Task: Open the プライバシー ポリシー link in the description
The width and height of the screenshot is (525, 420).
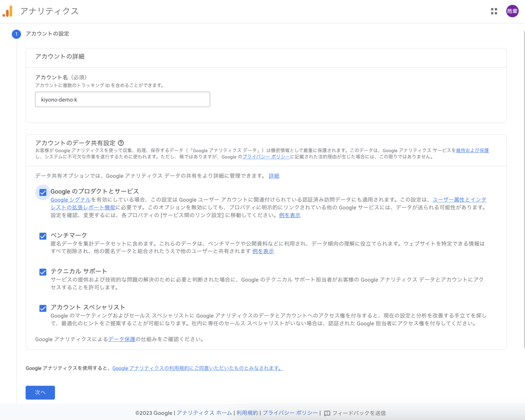Action: coord(266,157)
